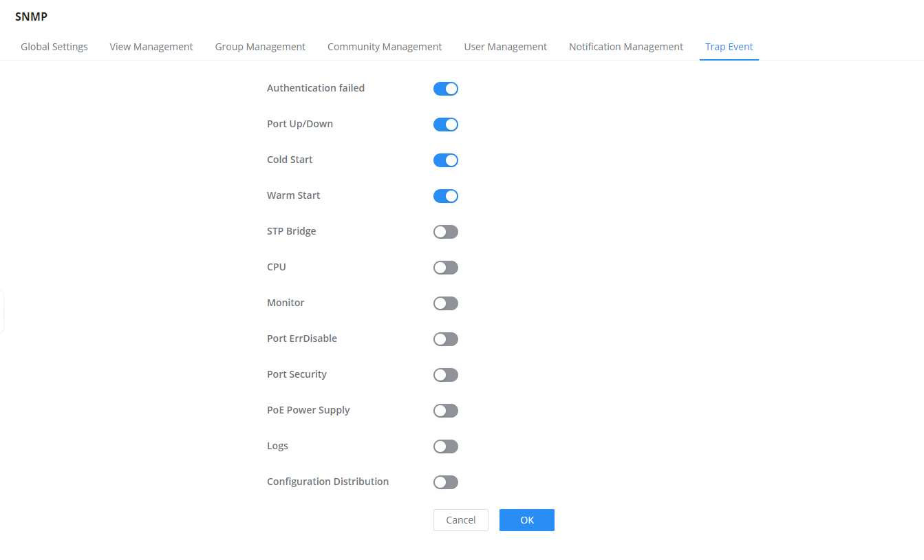The height and width of the screenshot is (560, 924).
Task: Open Notification Management tab
Action: pyautogui.click(x=626, y=47)
